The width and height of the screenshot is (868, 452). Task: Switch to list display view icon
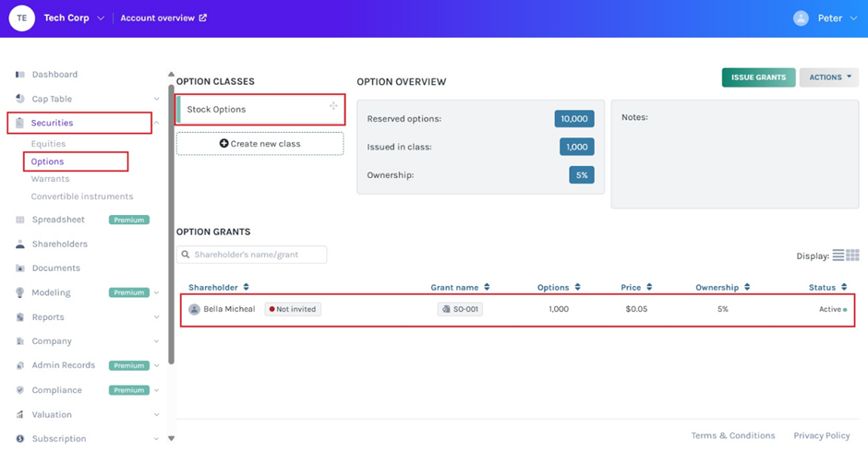(x=838, y=256)
